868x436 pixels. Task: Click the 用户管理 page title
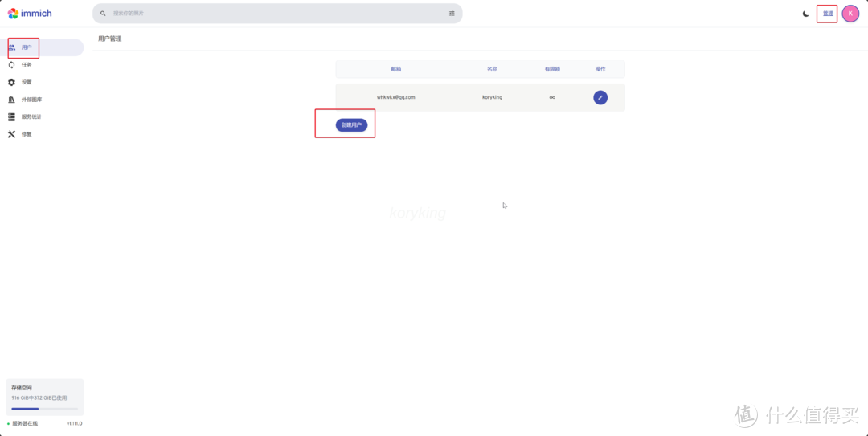click(x=109, y=39)
